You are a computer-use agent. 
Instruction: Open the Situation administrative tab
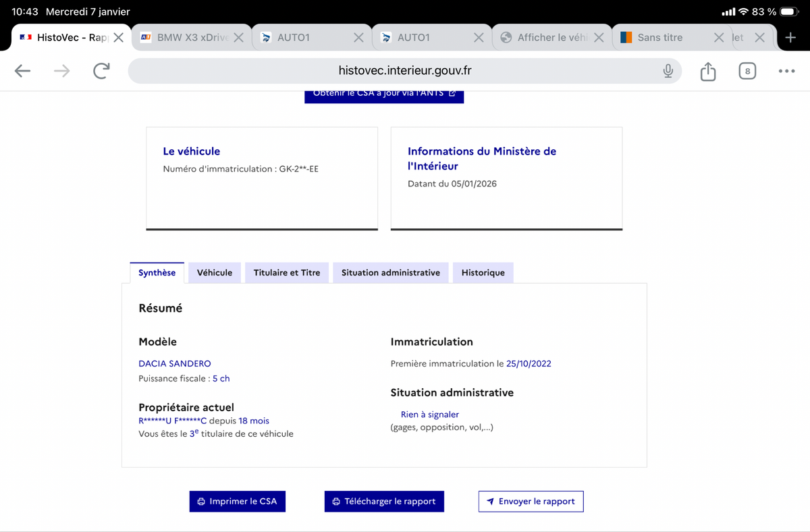tap(391, 273)
